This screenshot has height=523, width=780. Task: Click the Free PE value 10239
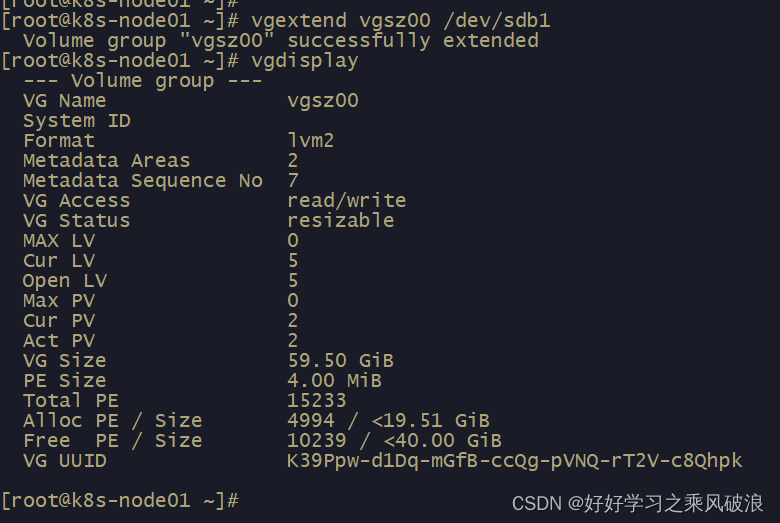pyautogui.click(x=316, y=440)
